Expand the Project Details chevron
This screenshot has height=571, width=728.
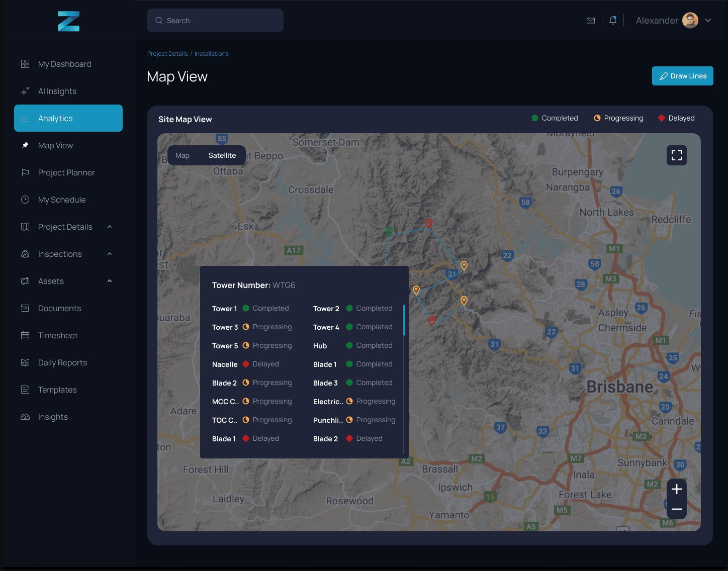tap(110, 227)
